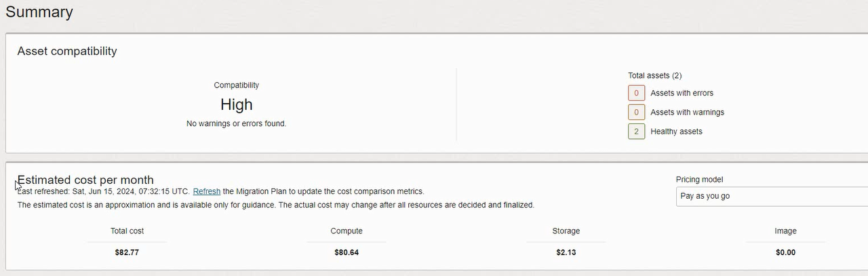Click the Pricing model field label
This screenshot has width=868, height=276.
[x=699, y=180]
